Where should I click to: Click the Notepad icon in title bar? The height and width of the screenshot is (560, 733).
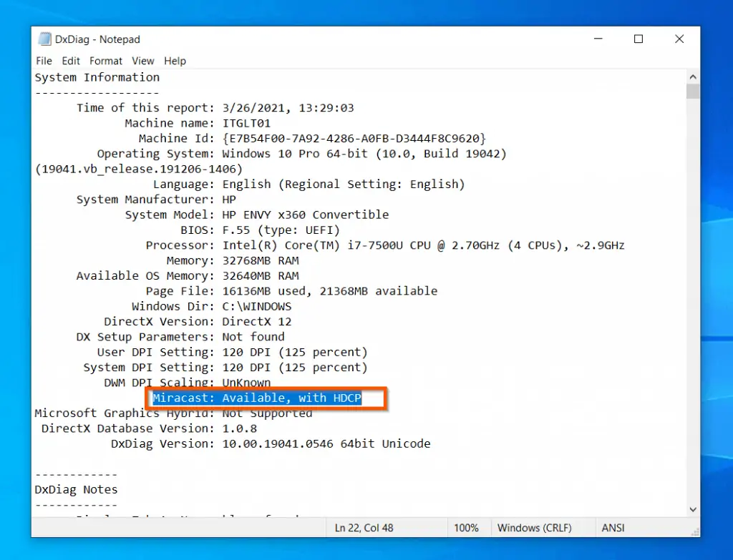tap(45, 39)
